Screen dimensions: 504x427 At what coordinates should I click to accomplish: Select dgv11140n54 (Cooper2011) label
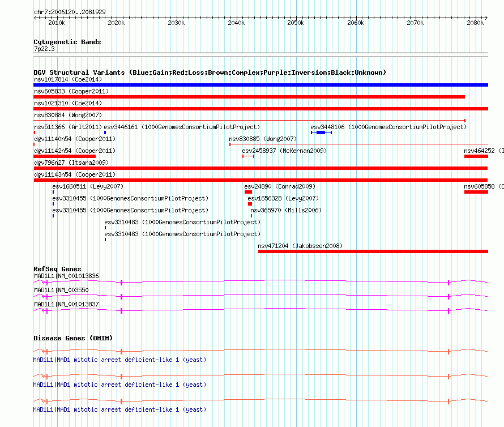pyautogui.click(x=75, y=139)
